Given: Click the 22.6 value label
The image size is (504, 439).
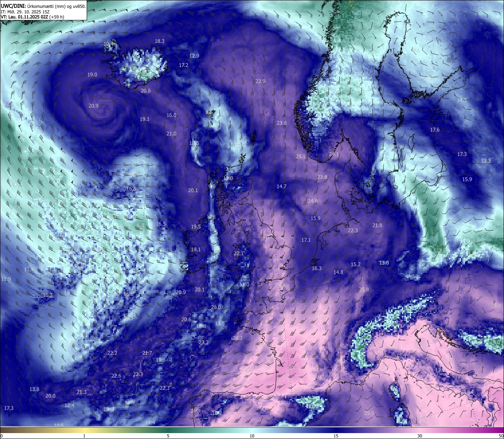Looking at the screenshot, I should coord(116,376).
